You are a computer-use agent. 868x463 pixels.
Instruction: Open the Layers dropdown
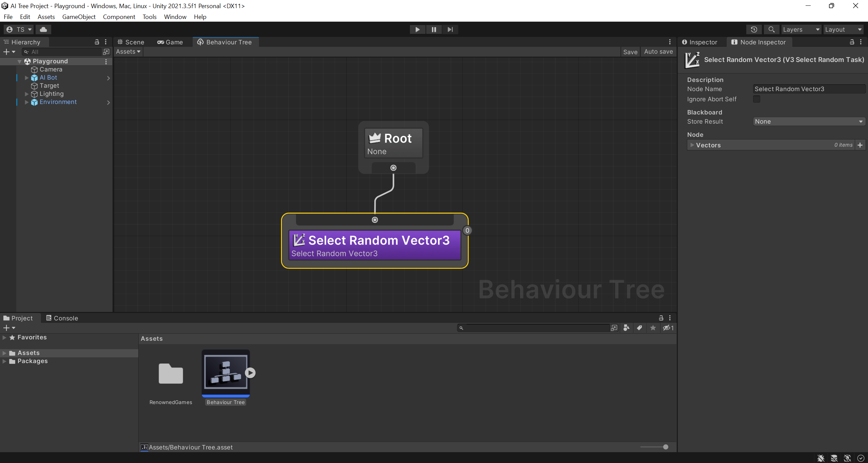click(x=801, y=29)
